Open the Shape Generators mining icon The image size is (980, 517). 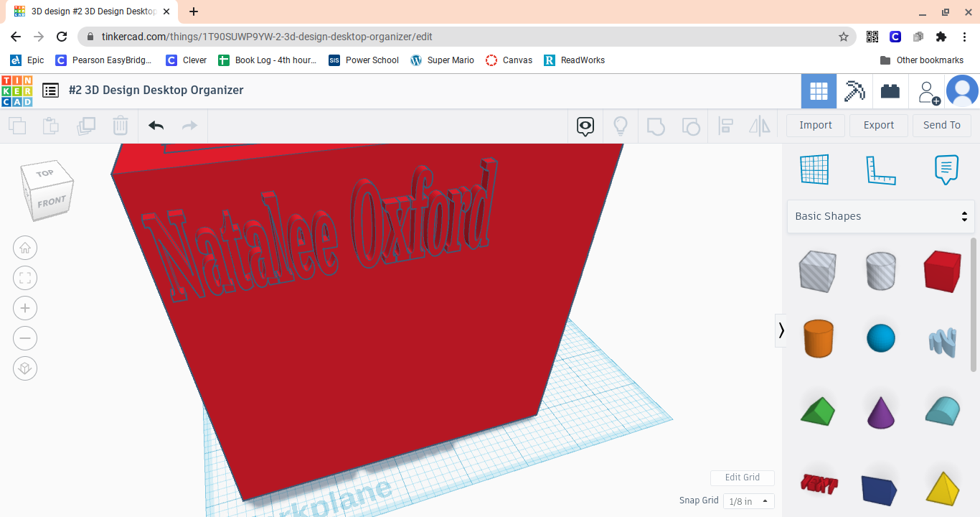click(854, 90)
